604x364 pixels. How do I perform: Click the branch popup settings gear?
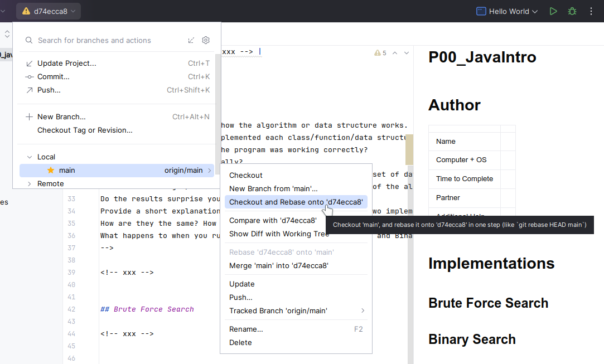(206, 40)
